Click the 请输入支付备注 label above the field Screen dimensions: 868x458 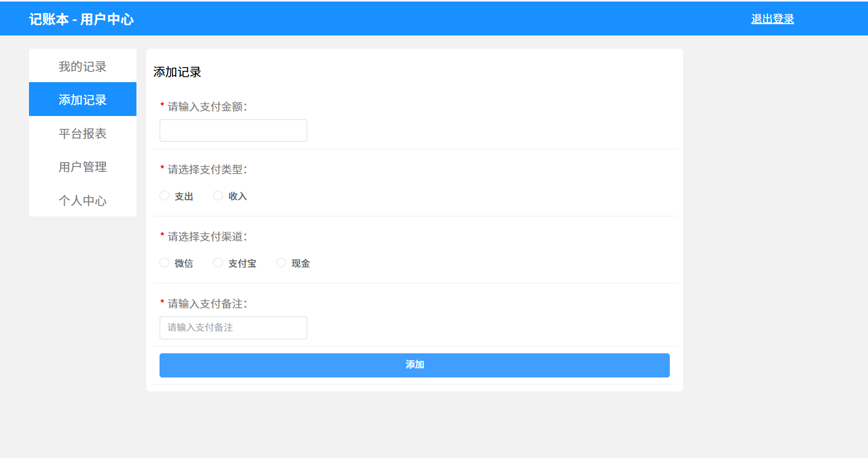point(207,304)
